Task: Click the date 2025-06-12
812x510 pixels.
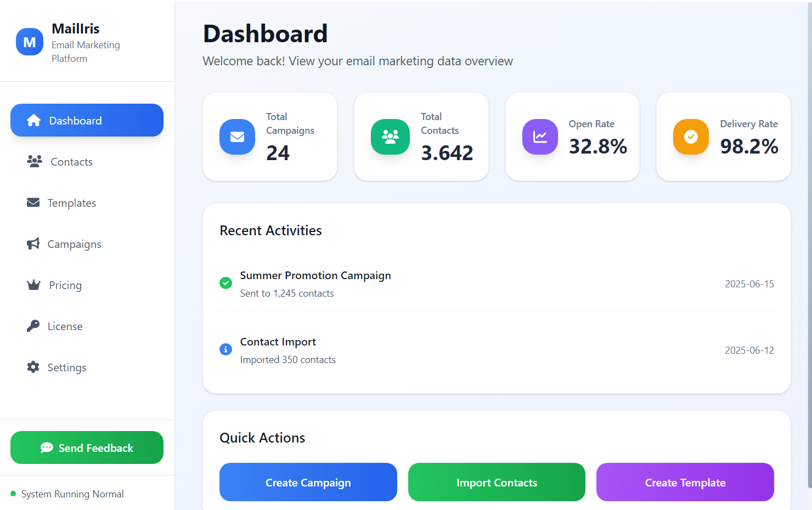Action: [749, 350]
